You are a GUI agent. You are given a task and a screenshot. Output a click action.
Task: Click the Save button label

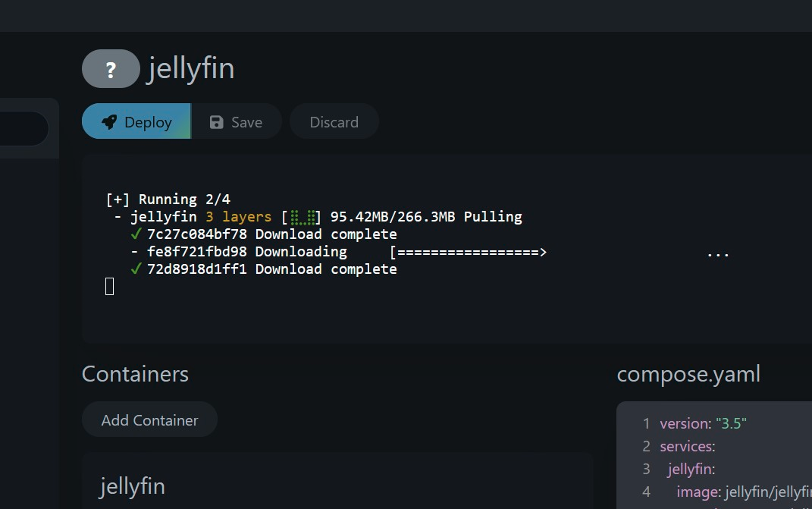click(246, 122)
